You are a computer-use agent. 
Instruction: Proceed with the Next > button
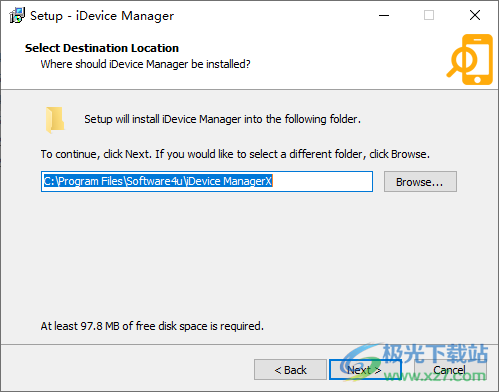click(x=365, y=370)
